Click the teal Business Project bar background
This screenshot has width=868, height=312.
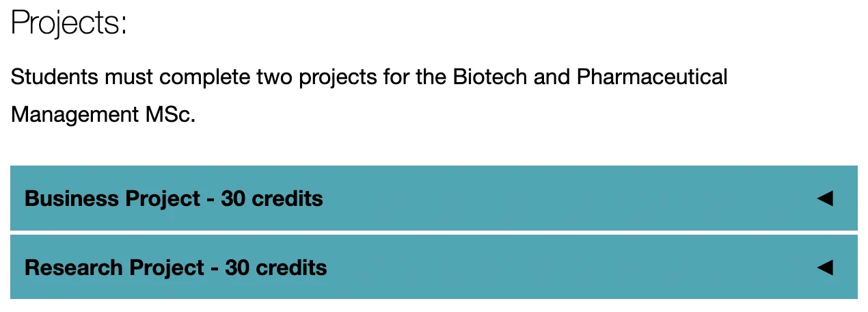(x=547, y=198)
